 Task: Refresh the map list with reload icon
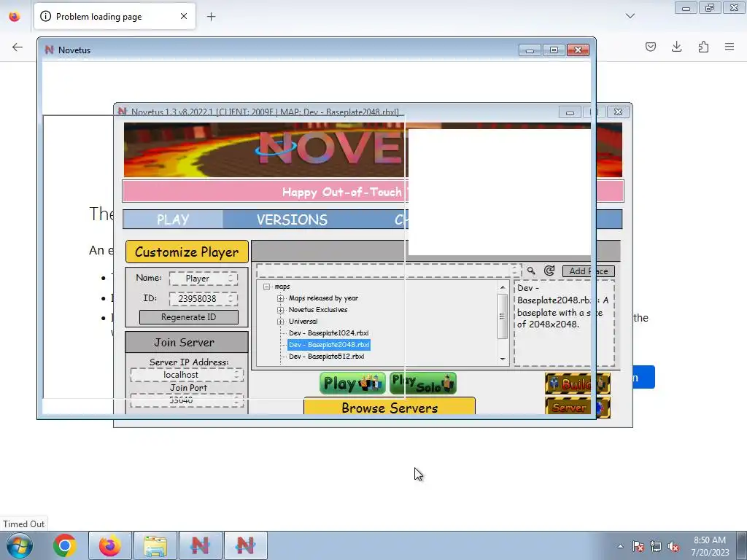(x=549, y=271)
